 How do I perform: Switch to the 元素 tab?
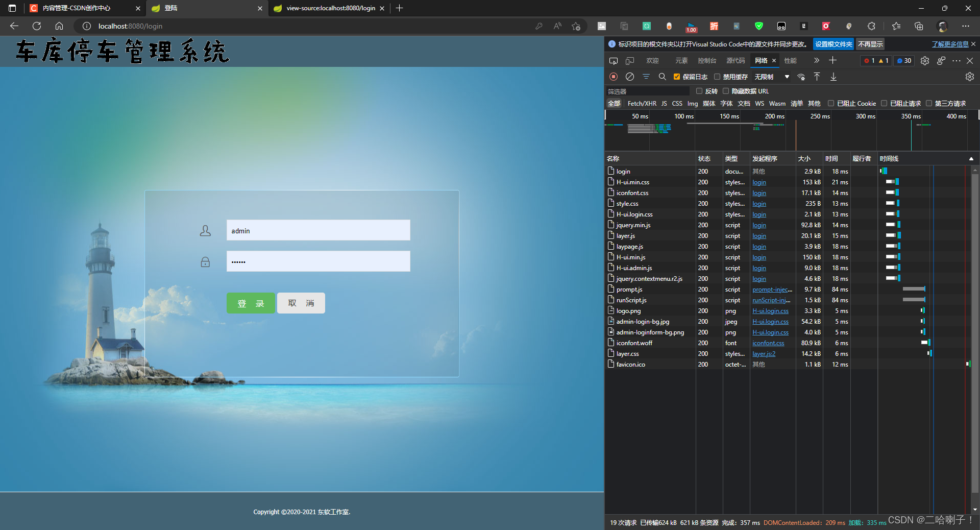pos(681,61)
